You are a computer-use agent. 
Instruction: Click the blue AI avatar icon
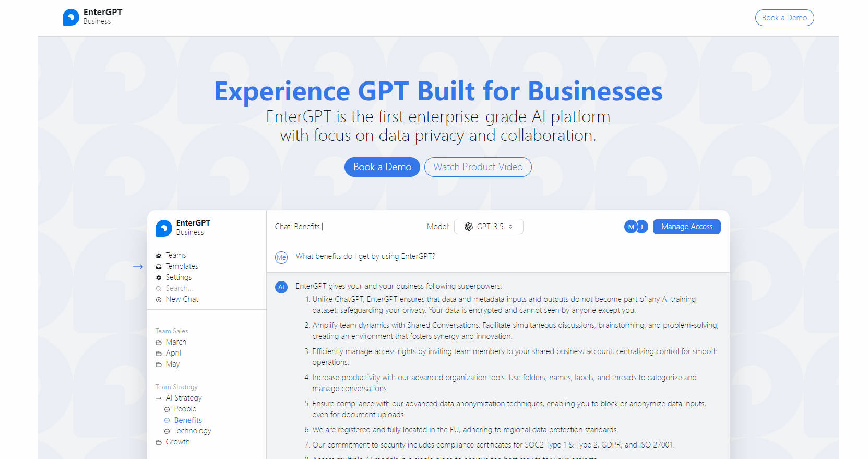point(281,287)
